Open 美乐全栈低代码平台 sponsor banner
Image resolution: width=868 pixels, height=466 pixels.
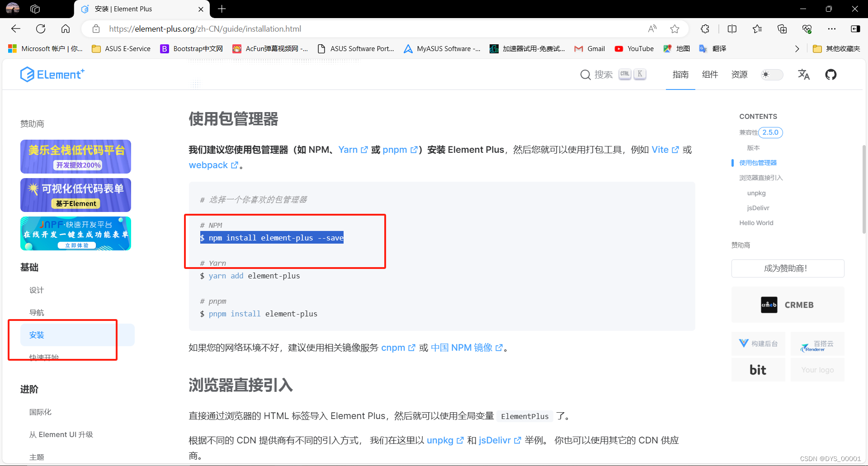coord(75,156)
